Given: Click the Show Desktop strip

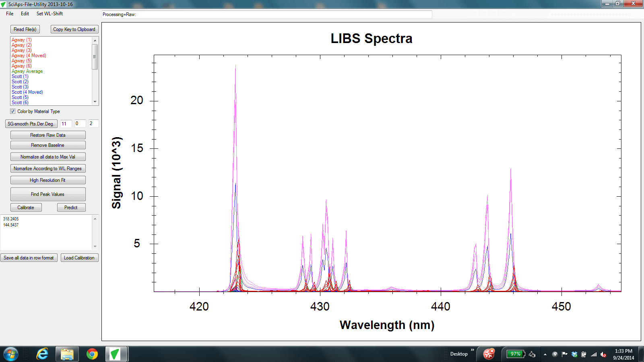Looking at the screenshot, I should tap(641, 354).
